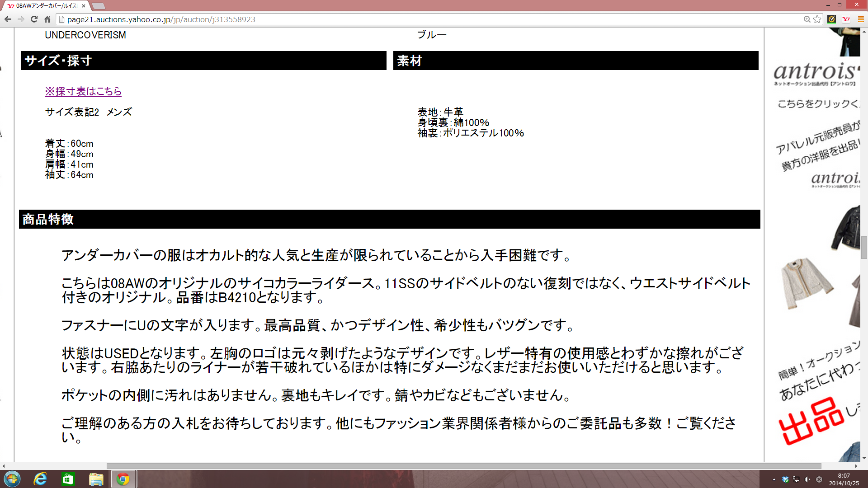Click the scroll left arrow
Image resolution: width=868 pixels, height=488 pixels.
click(x=4, y=466)
